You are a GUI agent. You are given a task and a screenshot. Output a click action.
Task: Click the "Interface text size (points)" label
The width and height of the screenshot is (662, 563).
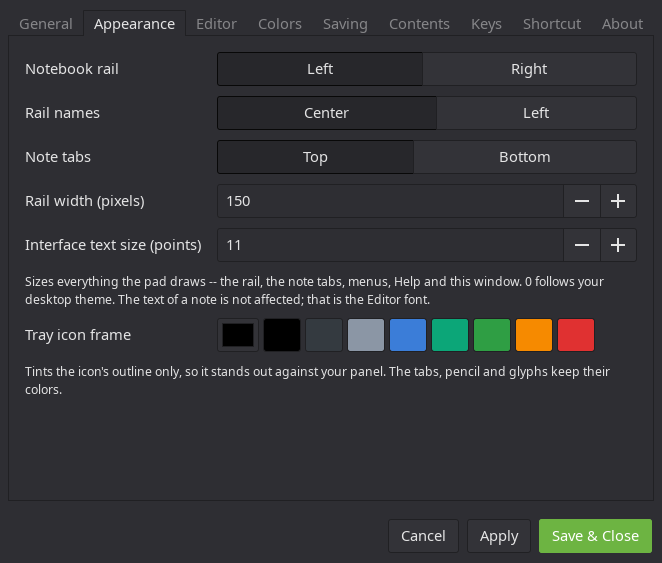113,245
